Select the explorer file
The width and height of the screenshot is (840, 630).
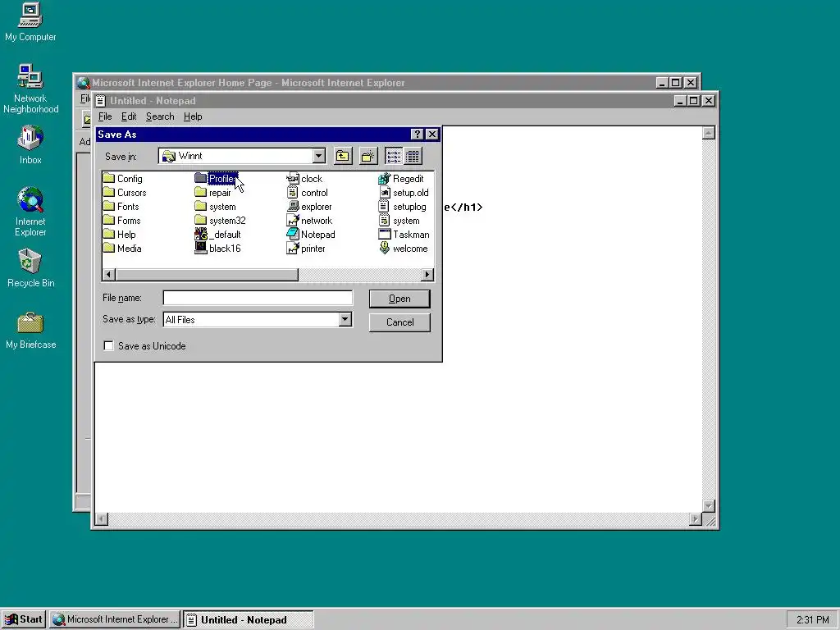tap(309, 206)
